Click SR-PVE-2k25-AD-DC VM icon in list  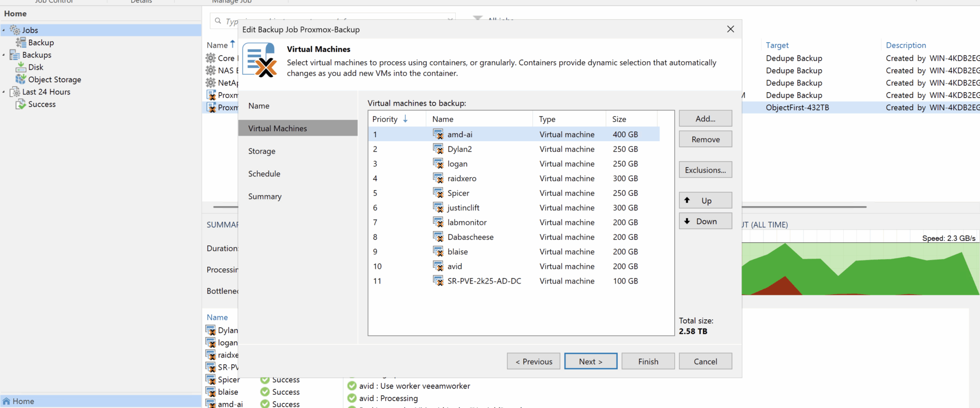pos(438,281)
